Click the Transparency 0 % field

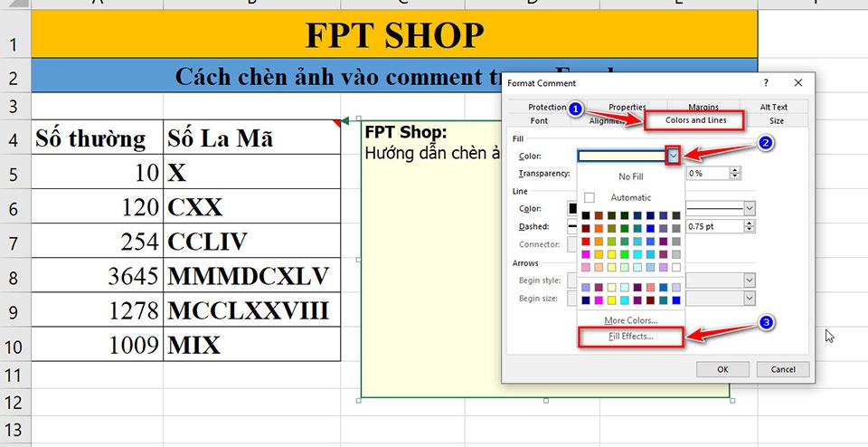[708, 174]
